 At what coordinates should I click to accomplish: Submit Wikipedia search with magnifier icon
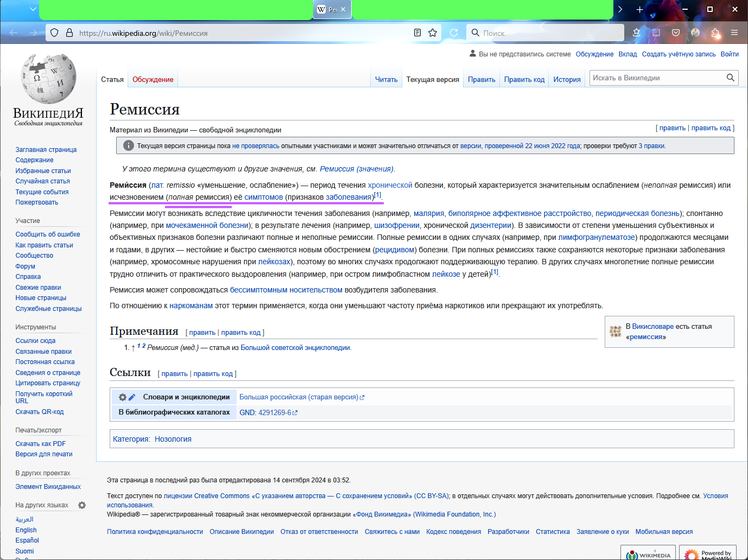(731, 78)
